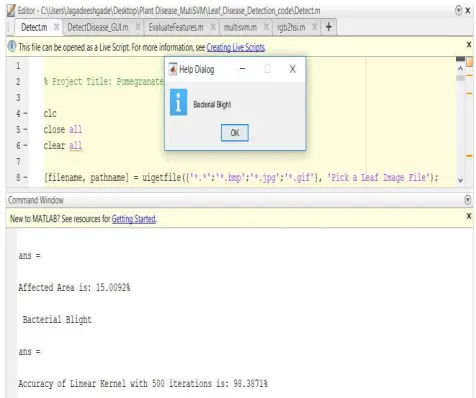The width and height of the screenshot is (476, 398).
Task: Click the 'close all' code line
Action: click(x=63, y=129)
